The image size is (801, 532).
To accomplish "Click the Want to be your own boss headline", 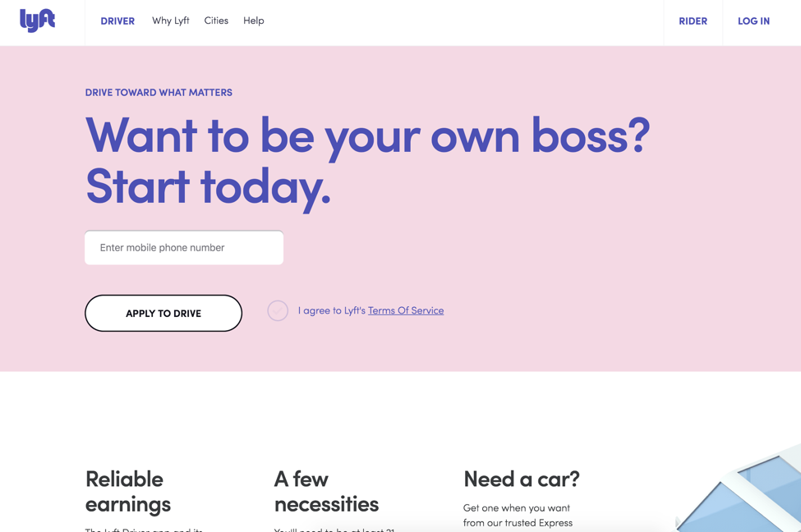I will (367, 136).
